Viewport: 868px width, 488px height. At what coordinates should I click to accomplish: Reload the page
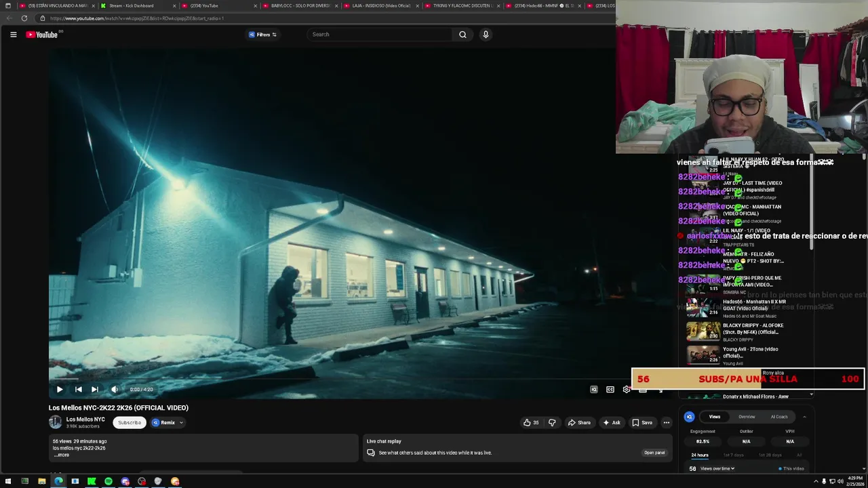pos(24,18)
